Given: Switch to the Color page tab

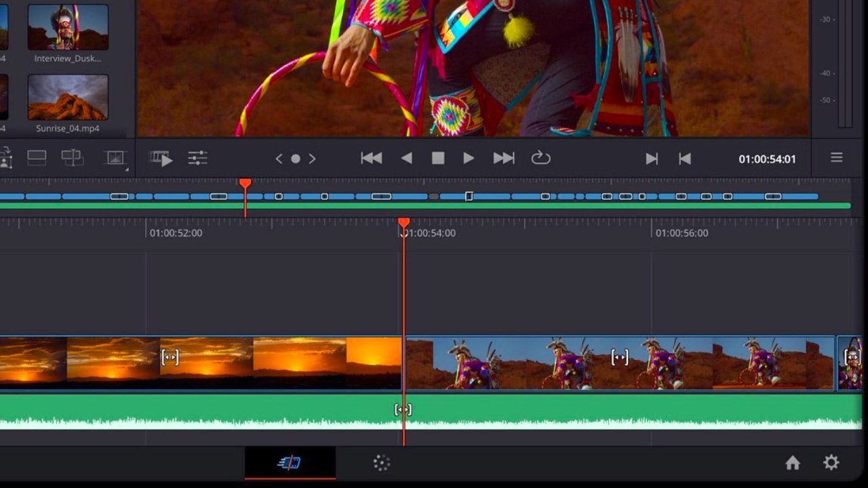Looking at the screenshot, I should pos(382,463).
